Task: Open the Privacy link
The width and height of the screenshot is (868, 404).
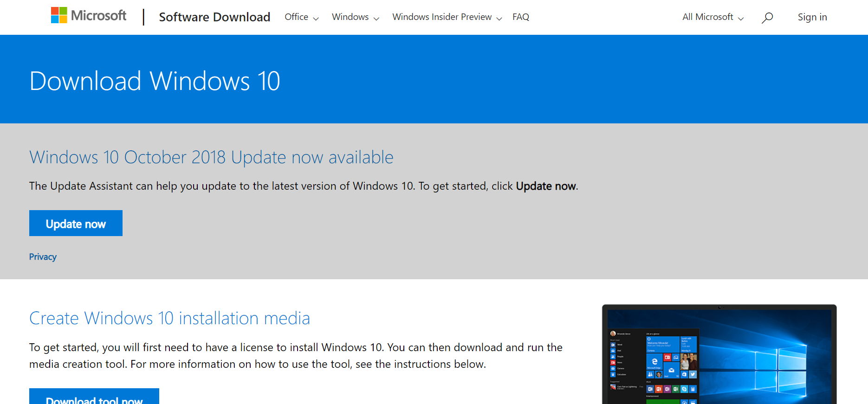Action: point(43,257)
